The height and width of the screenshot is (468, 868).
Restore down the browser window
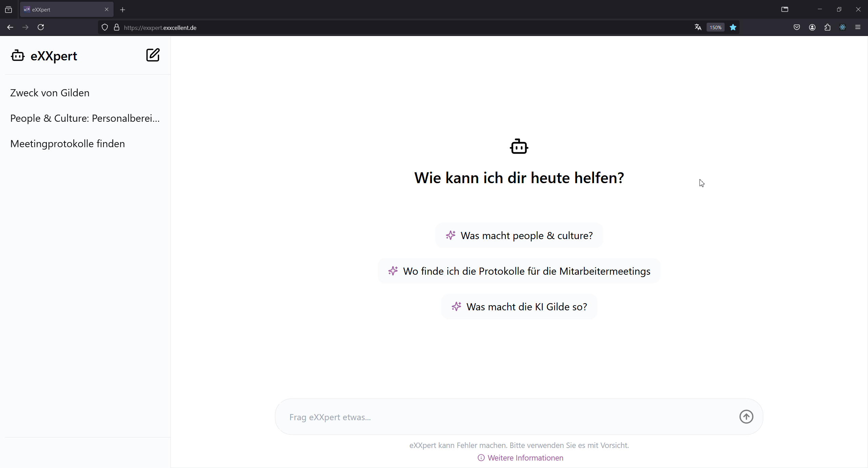[x=839, y=9]
